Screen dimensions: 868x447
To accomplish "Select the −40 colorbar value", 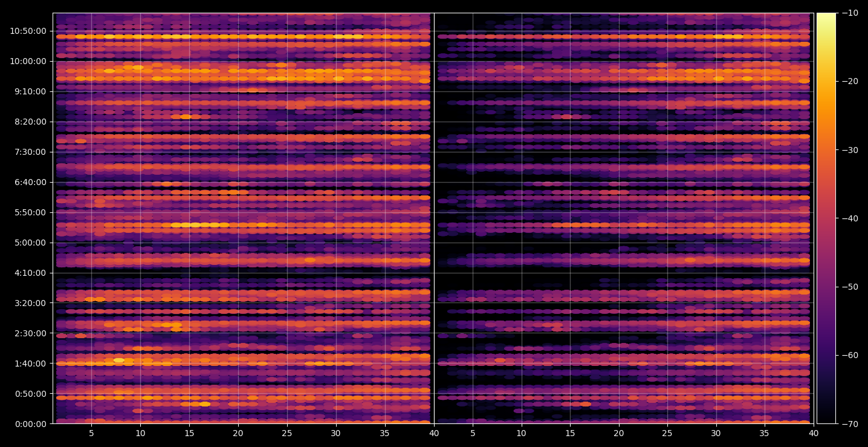I will pos(849,218).
